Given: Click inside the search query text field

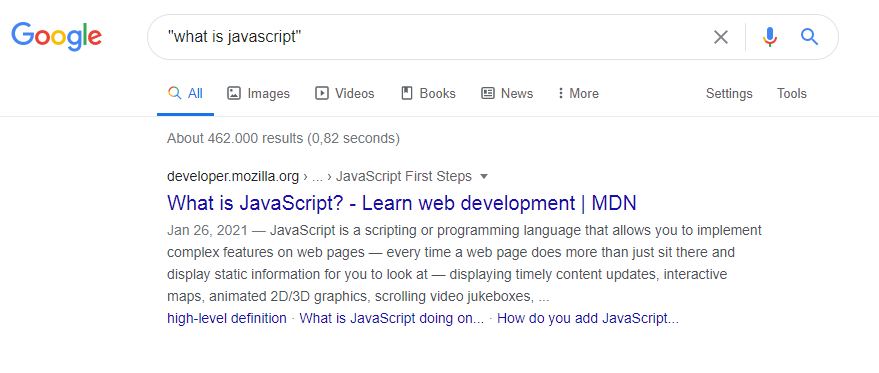Looking at the screenshot, I should point(426,37).
